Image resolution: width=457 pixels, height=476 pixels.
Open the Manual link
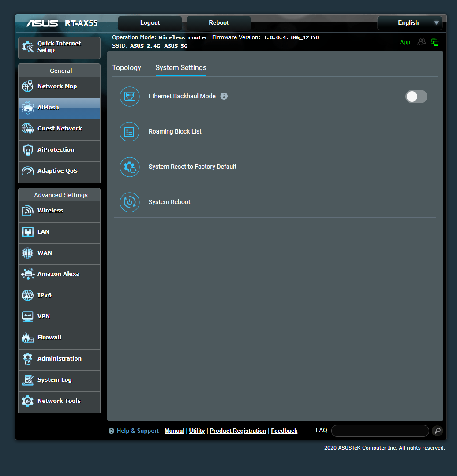[x=174, y=431]
